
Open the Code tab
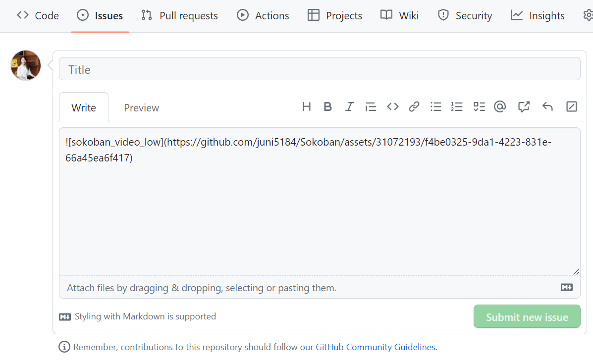click(38, 15)
